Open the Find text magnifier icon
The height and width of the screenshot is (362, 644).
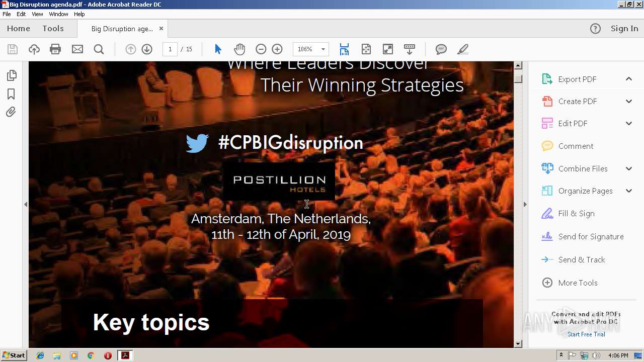99,49
